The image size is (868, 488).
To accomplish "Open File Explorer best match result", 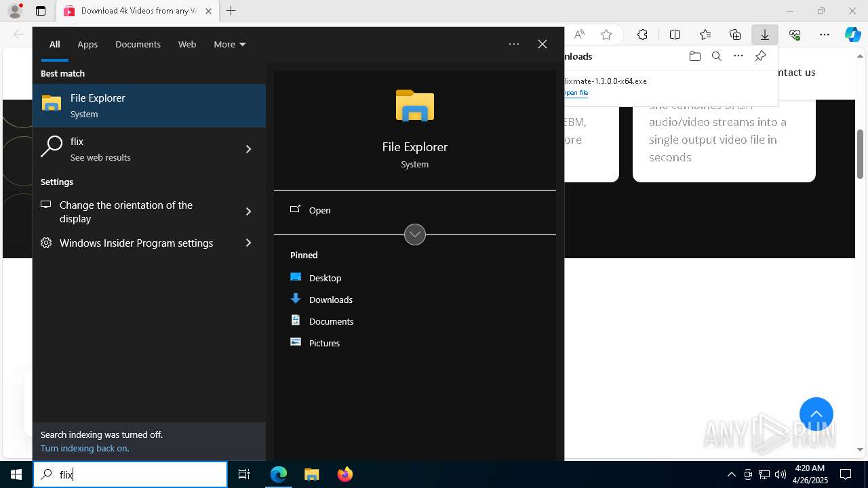I will [149, 106].
